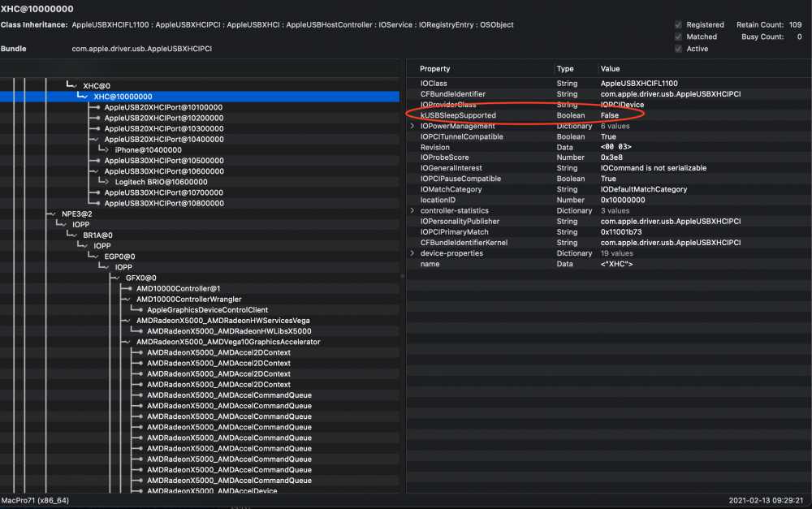812x509 pixels.
Task: Select the locationID property row
Action: tap(608, 200)
